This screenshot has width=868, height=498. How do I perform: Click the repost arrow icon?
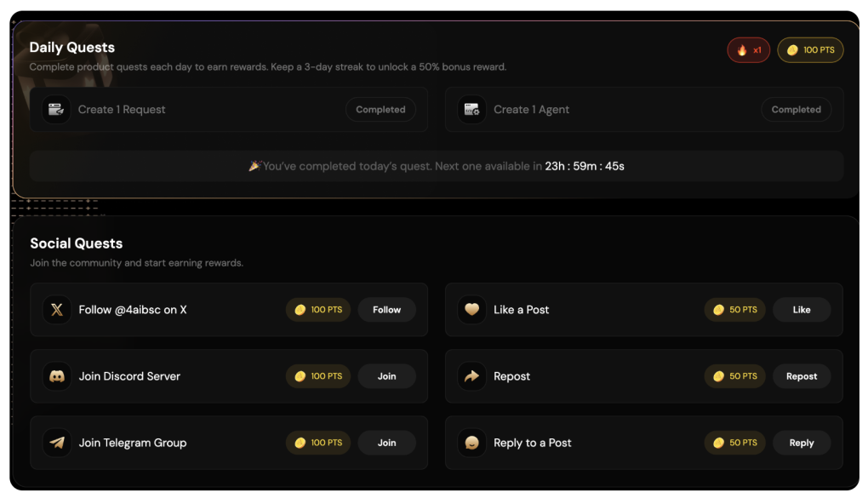click(x=471, y=376)
